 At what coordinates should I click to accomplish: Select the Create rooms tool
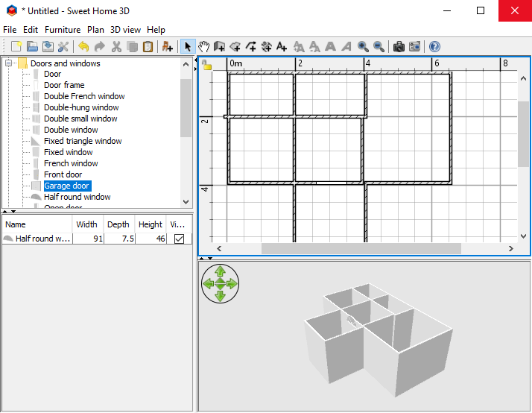pyautogui.click(x=235, y=46)
